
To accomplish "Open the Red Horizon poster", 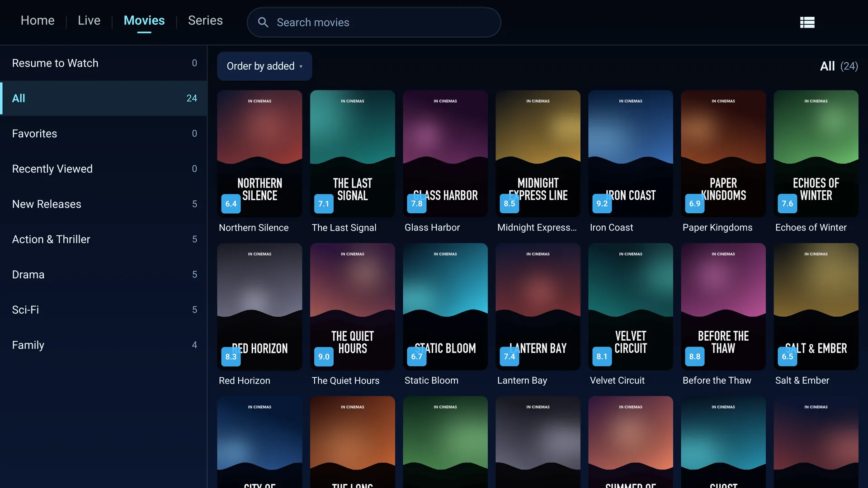I will [259, 307].
